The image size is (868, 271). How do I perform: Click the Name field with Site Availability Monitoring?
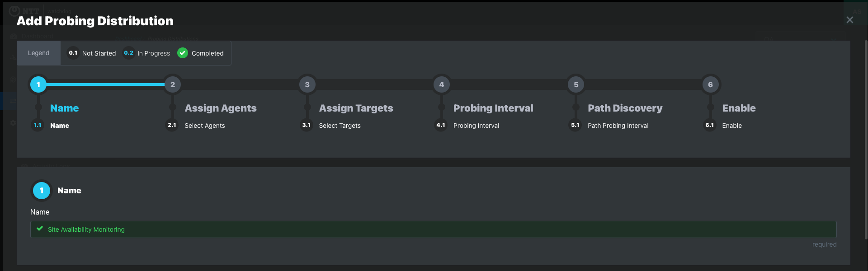point(433,229)
